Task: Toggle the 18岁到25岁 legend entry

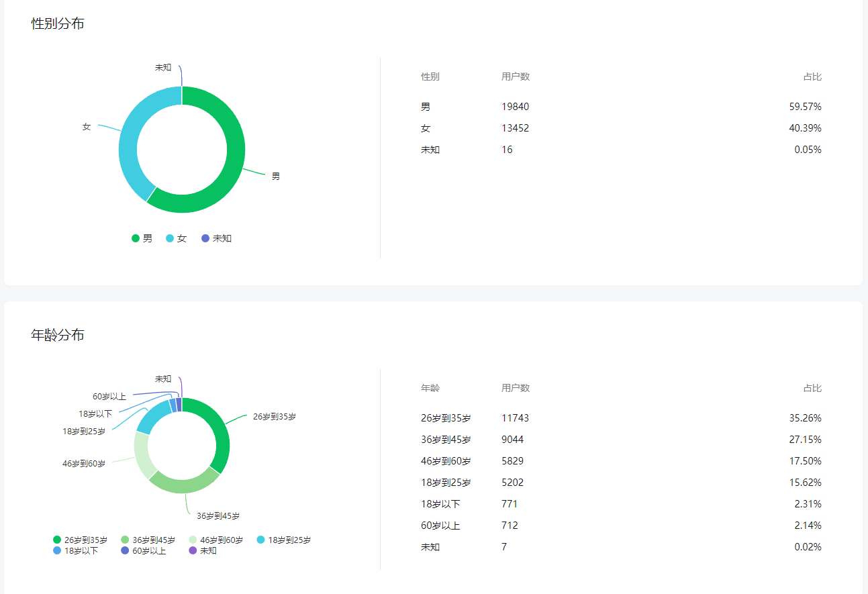Action: tap(285, 540)
